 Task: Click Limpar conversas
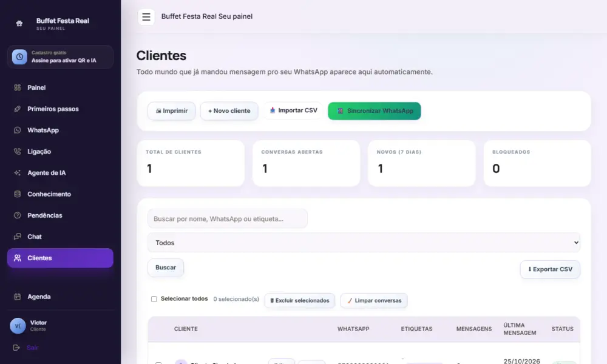374,300
